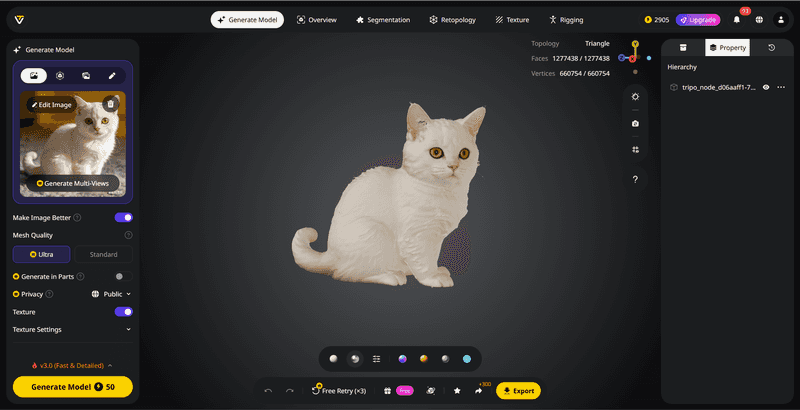The width and height of the screenshot is (800, 410).
Task: Switch to the Retopology tab
Action: pos(458,19)
